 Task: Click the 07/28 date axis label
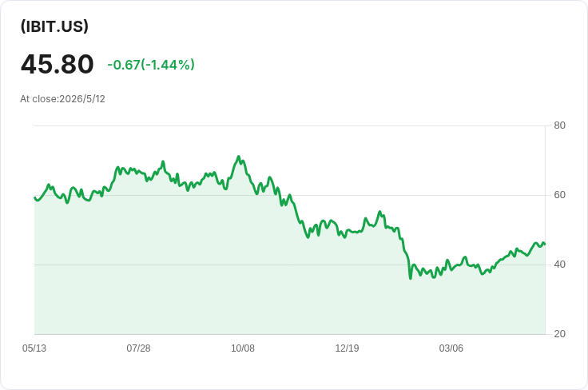click(x=138, y=348)
